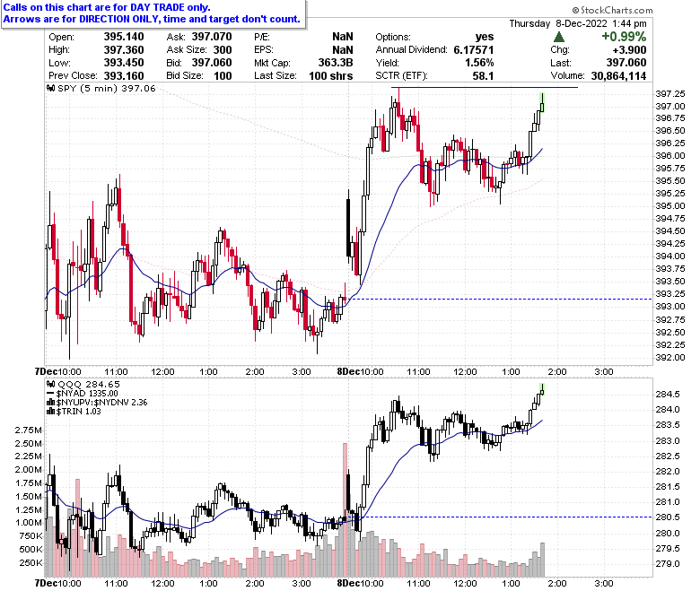Click the Annual Dividend value 6.17571
The width and height of the screenshot is (700, 591).
tap(474, 49)
